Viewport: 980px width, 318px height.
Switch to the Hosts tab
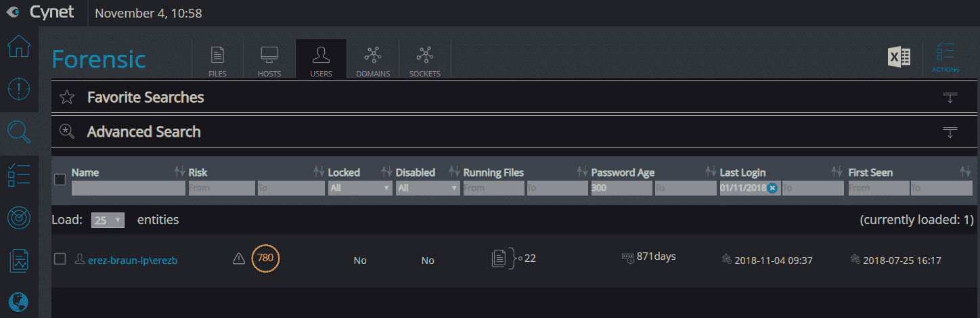click(x=269, y=60)
